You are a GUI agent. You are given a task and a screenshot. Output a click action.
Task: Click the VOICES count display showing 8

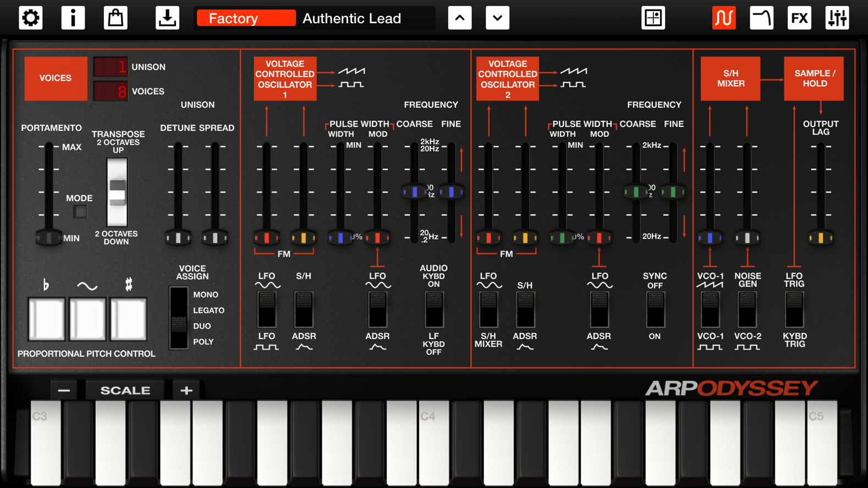[111, 91]
